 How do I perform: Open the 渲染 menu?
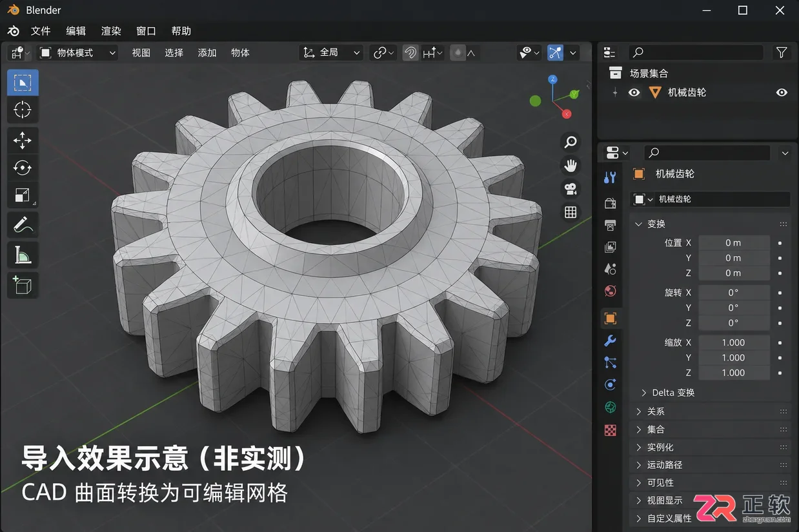tap(111, 31)
